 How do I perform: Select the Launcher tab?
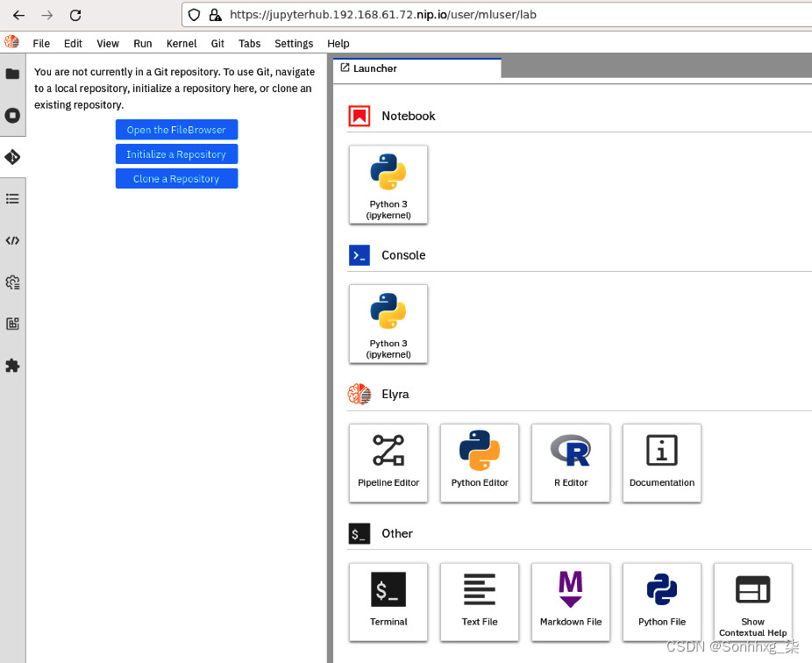coord(417,68)
